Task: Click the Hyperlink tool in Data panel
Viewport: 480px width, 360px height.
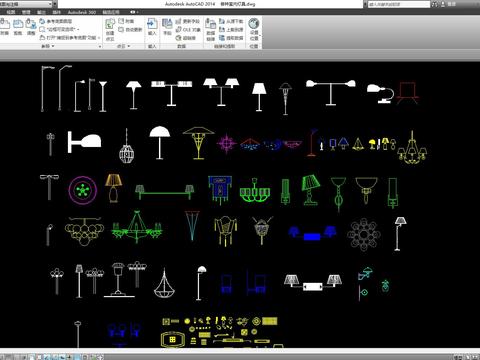Action: pyautogui.click(x=186, y=38)
